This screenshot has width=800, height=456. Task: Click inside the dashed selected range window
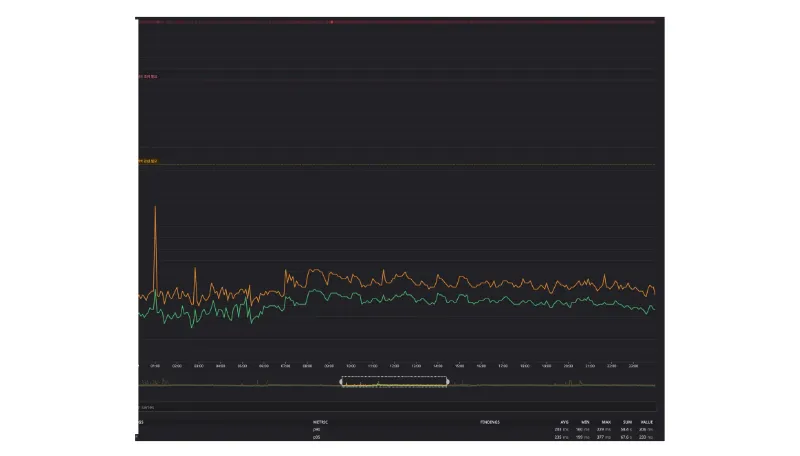pos(395,382)
